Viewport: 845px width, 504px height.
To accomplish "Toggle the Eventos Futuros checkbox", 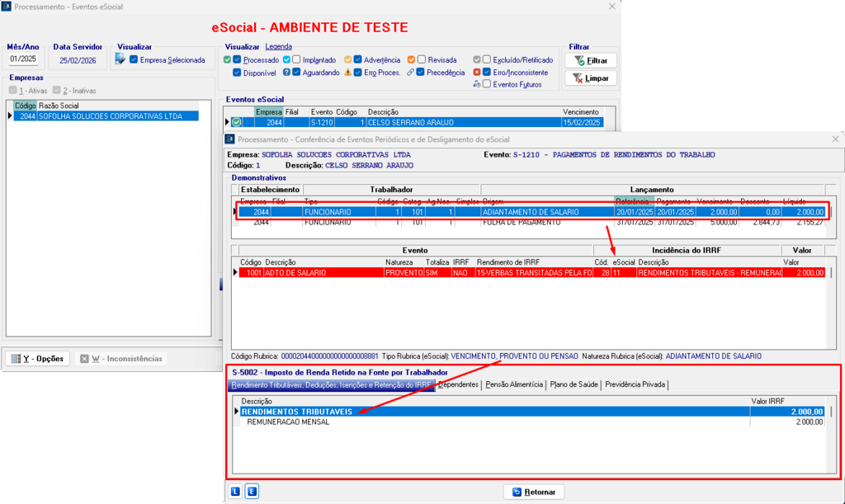I will click(487, 84).
